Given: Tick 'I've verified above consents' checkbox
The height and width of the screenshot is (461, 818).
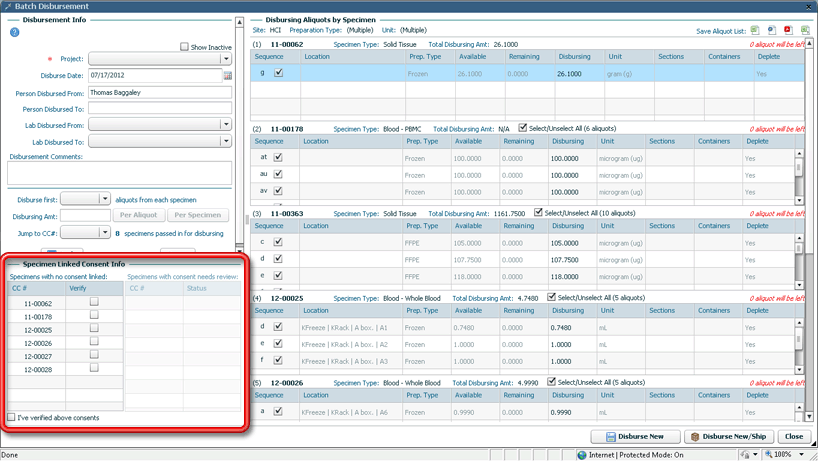Looking at the screenshot, I should 11,417.
